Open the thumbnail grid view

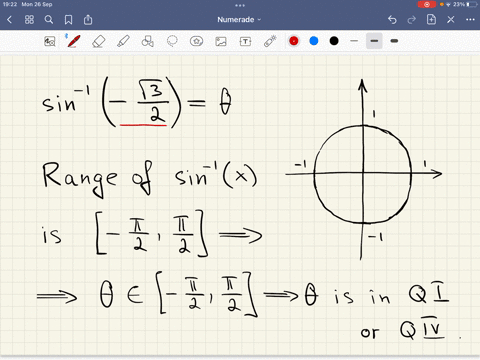[x=29, y=20]
